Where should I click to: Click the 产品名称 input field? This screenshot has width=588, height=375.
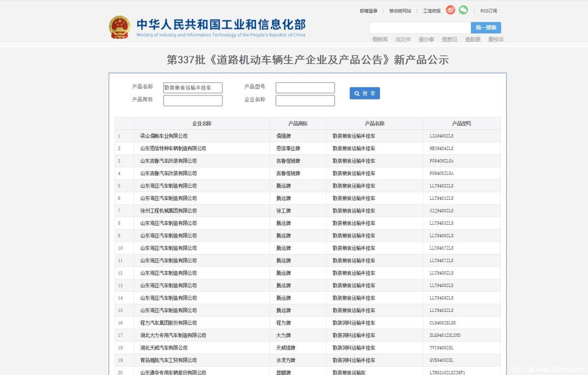point(193,88)
